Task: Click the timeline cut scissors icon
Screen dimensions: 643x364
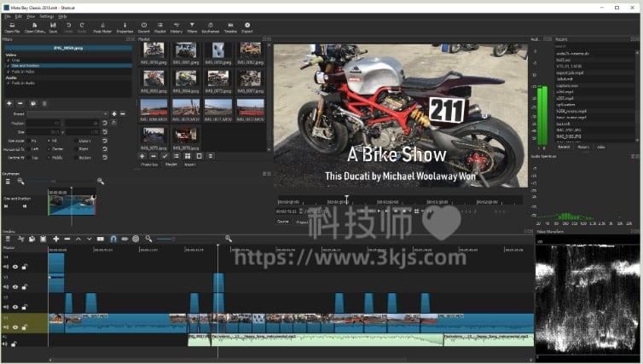Action: pos(20,239)
